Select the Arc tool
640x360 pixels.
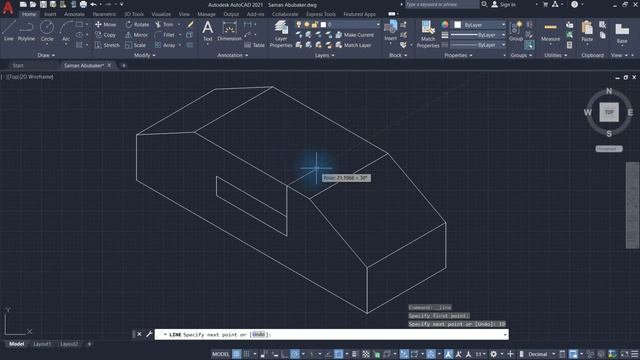(x=66, y=31)
